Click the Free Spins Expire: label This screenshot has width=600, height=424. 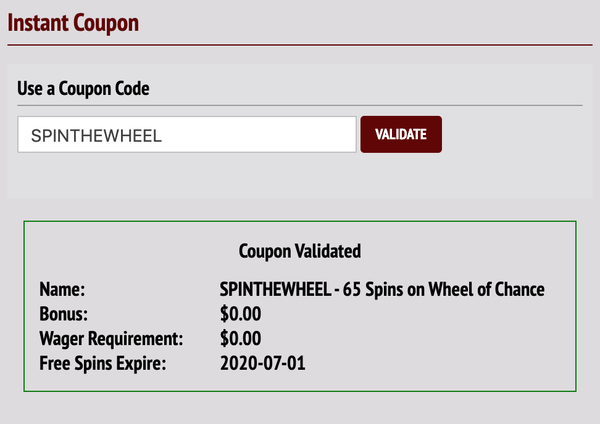coord(102,361)
